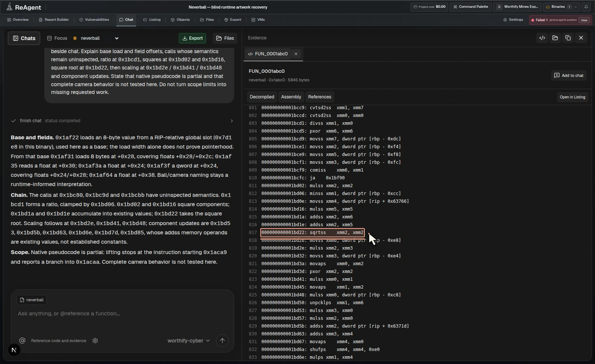View the failed agent question
This screenshot has width=595, height=364.
(x=584, y=20)
